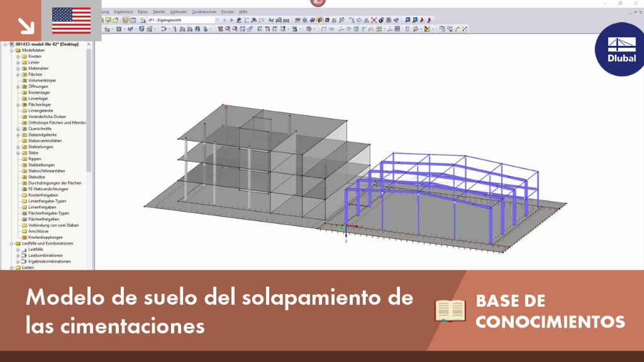Set view in Z direction
Viewport: 644px width, 362px height.
click(274, 29)
